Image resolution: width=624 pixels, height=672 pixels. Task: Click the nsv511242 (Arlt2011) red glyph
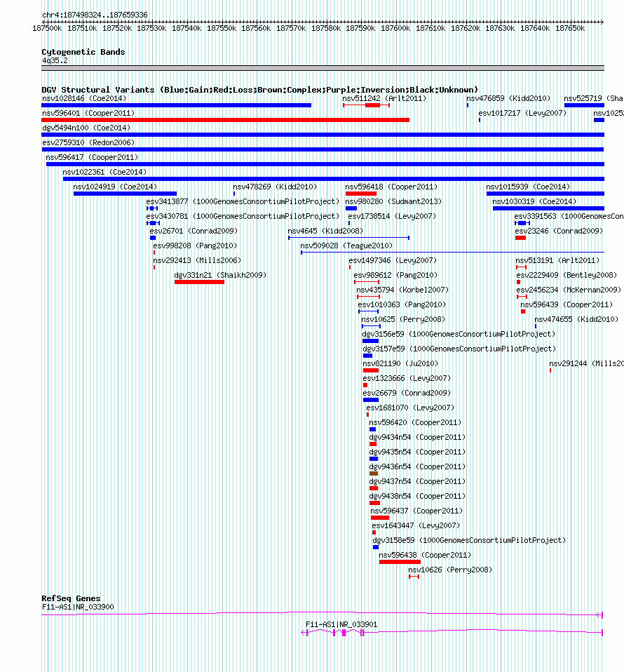(x=366, y=105)
